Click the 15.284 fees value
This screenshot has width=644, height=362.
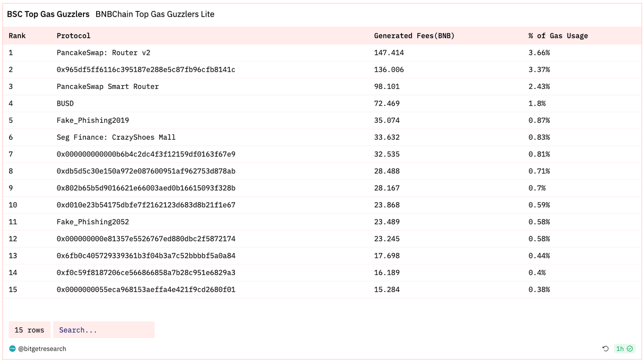(x=387, y=290)
